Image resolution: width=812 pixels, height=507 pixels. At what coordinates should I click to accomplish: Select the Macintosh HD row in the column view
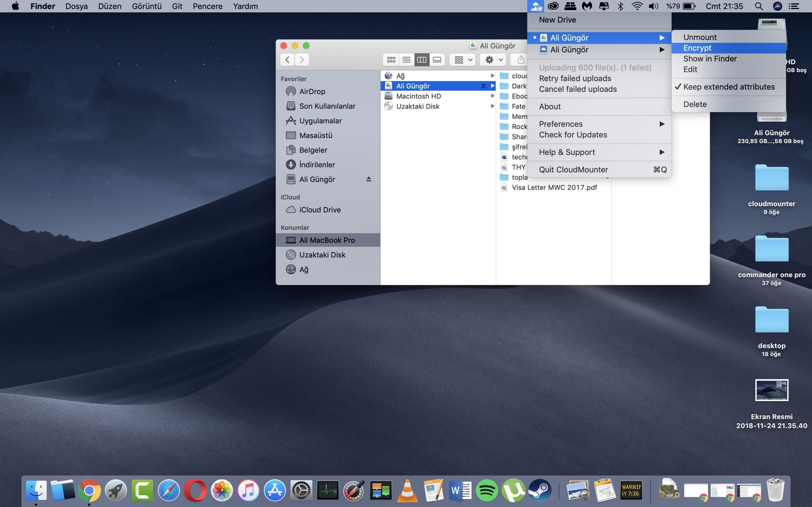point(418,96)
